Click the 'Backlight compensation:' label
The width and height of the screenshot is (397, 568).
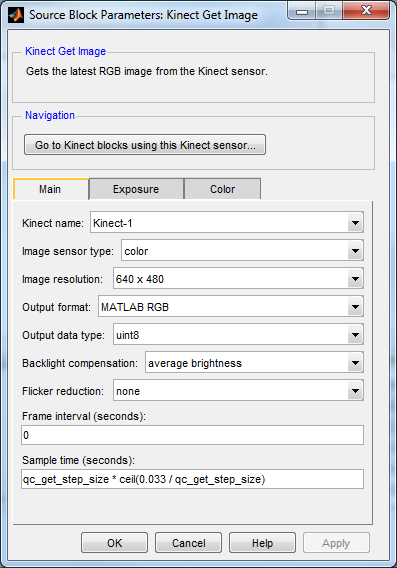coord(80,363)
